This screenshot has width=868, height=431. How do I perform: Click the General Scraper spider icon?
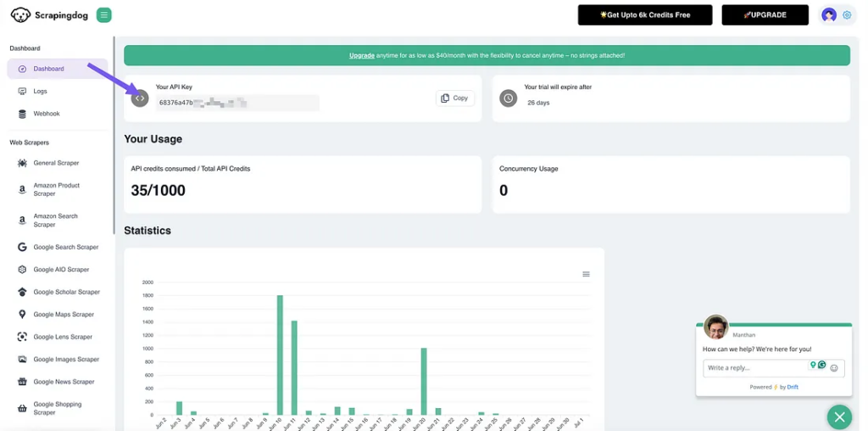(x=22, y=163)
